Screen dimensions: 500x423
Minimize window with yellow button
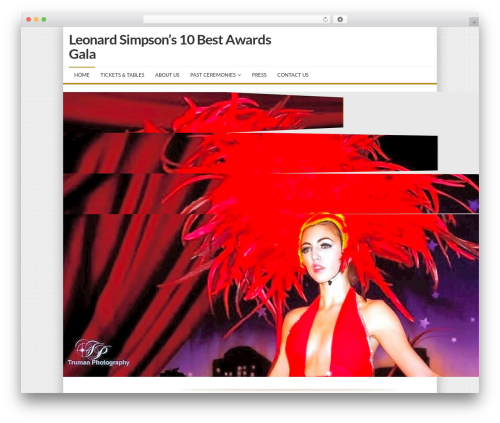[x=36, y=20]
